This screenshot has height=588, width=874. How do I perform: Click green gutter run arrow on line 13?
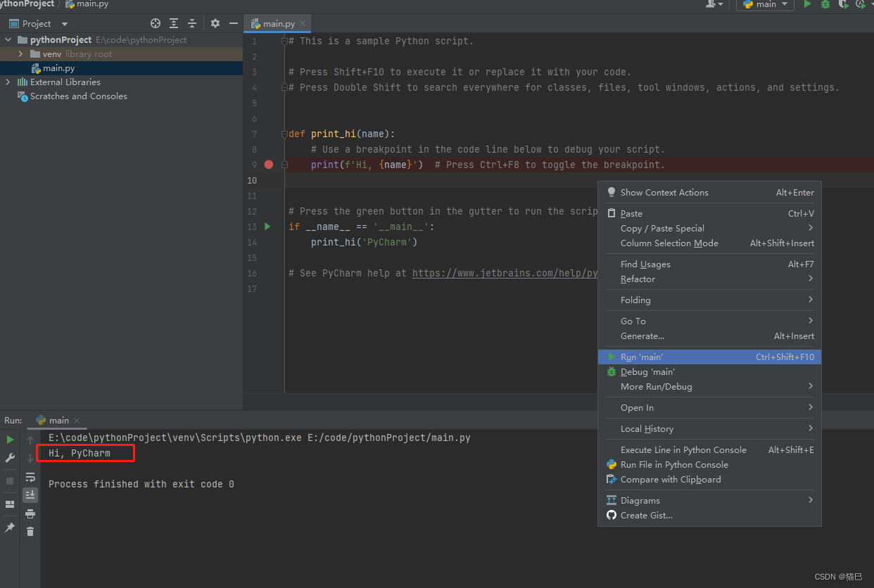click(x=267, y=226)
